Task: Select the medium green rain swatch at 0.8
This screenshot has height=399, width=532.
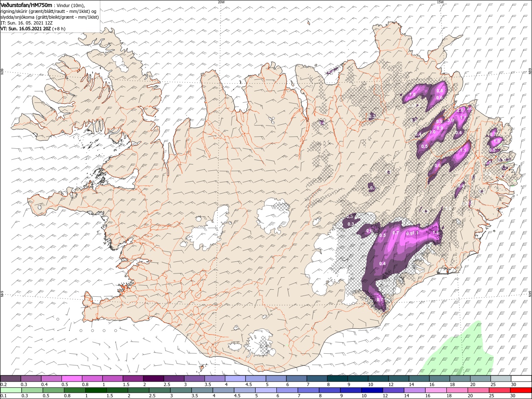Action: [x=75, y=390]
